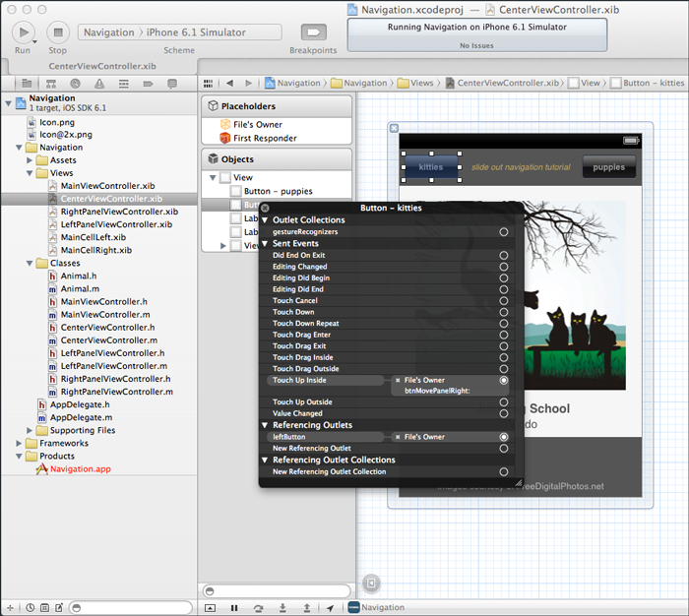The width and height of the screenshot is (689, 616).
Task: Open the Symbol navigator icon
Action: pos(51,83)
